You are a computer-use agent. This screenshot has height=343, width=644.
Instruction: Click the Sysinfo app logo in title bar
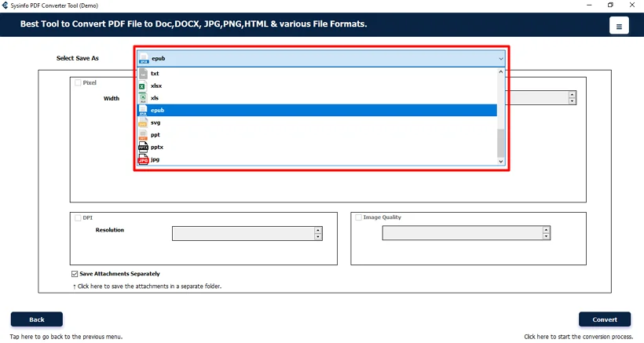point(5,5)
